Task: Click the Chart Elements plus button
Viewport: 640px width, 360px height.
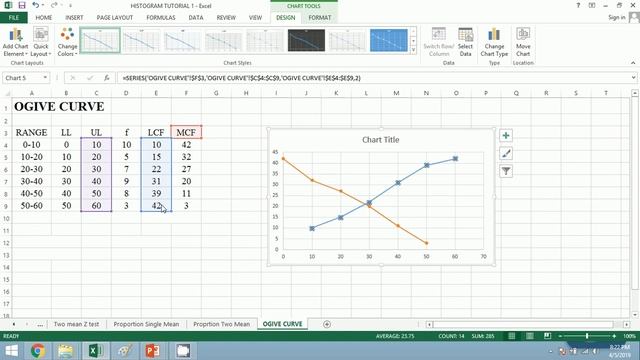Action: point(506,136)
